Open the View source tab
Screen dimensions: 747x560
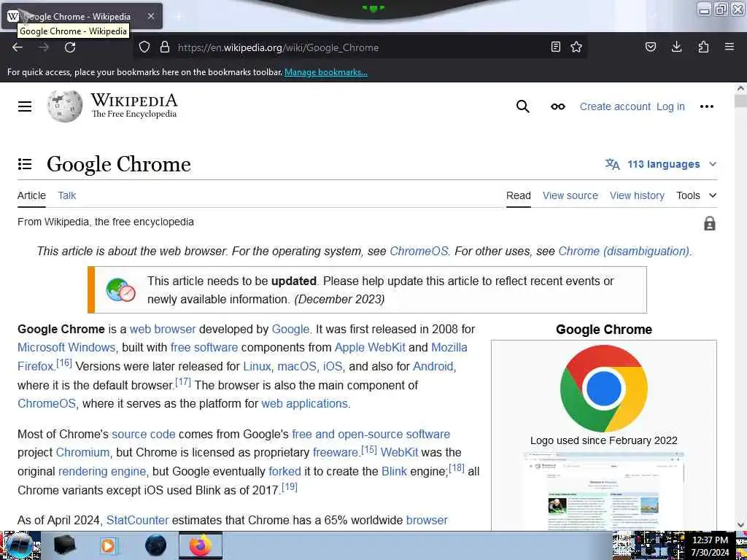[x=570, y=195]
